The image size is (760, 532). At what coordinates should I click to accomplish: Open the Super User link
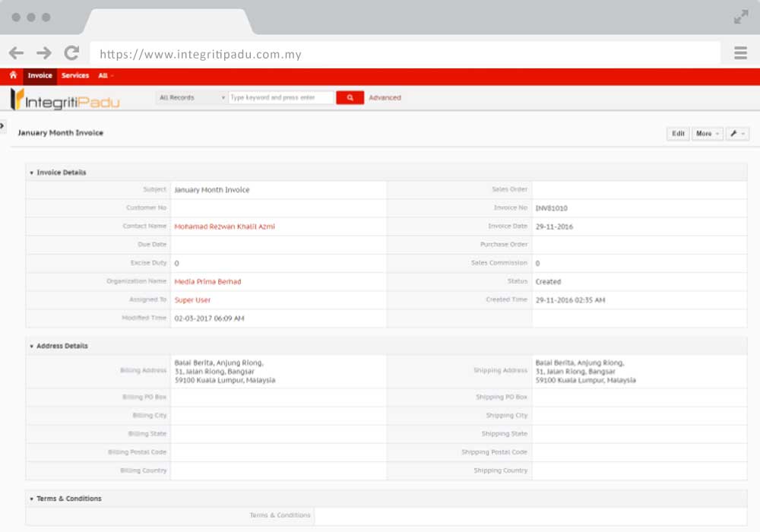click(x=192, y=300)
